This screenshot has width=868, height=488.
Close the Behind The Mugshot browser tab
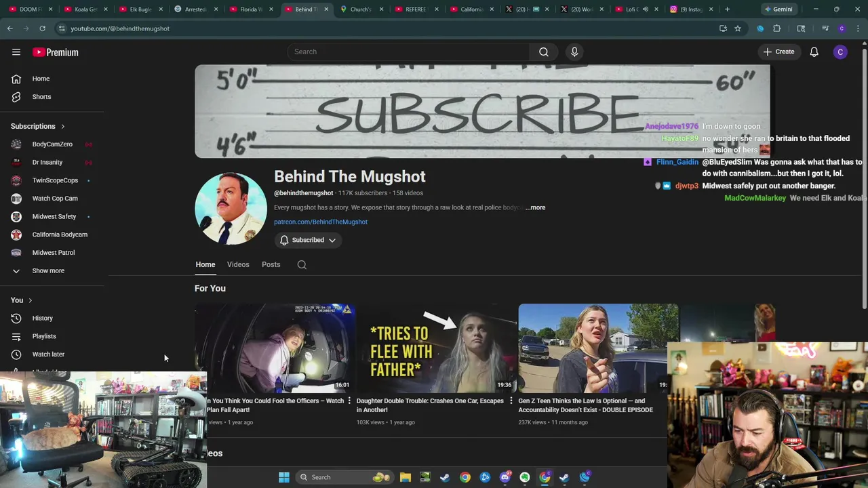pyautogui.click(x=326, y=9)
